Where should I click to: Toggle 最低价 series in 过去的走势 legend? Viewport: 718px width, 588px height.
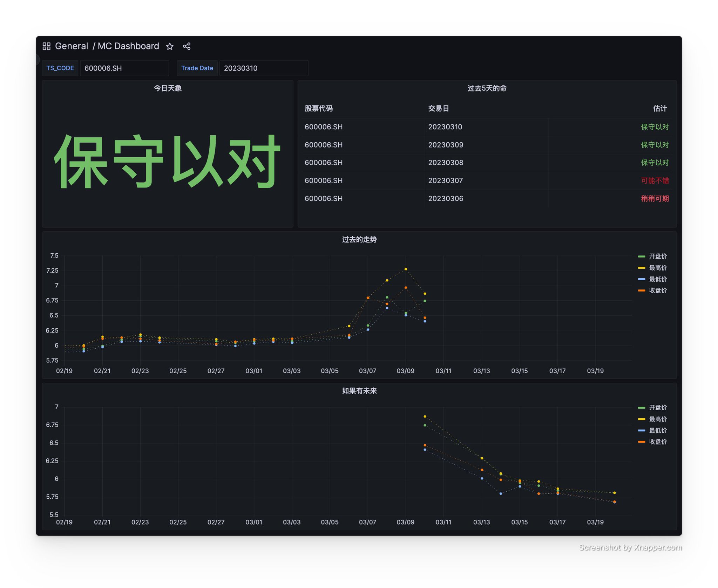[x=658, y=279]
